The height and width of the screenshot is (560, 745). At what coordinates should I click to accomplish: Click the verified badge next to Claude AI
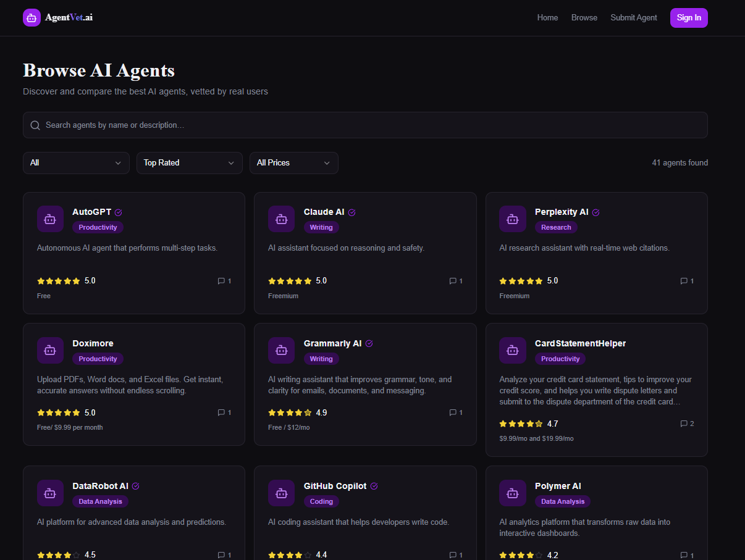click(352, 212)
